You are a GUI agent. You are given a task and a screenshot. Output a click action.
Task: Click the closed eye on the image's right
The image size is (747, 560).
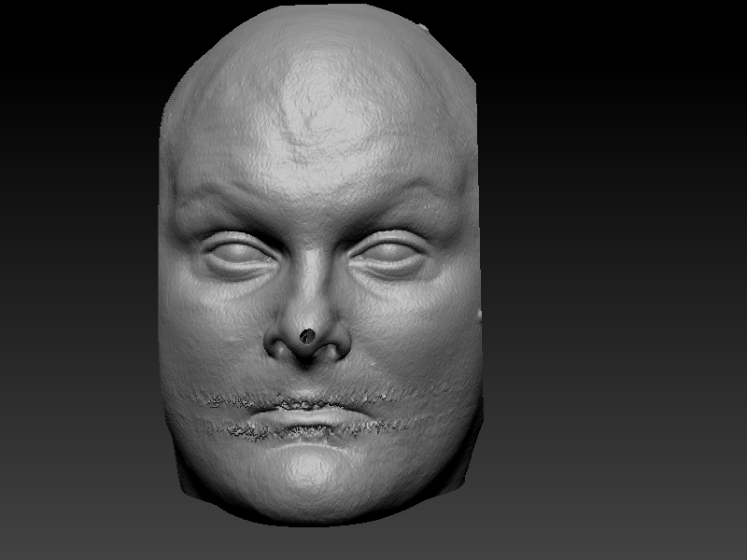[x=391, y=252]
